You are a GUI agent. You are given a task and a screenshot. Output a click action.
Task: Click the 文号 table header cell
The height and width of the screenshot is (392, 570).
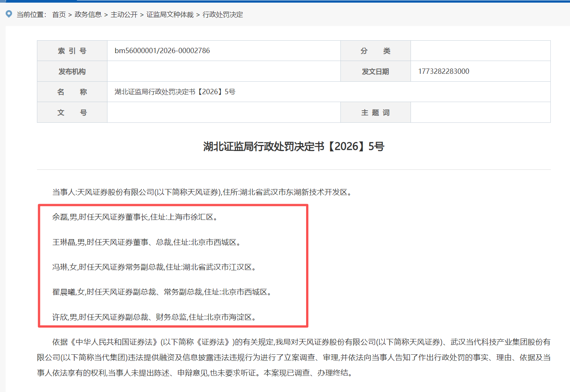tap(72, 112)
